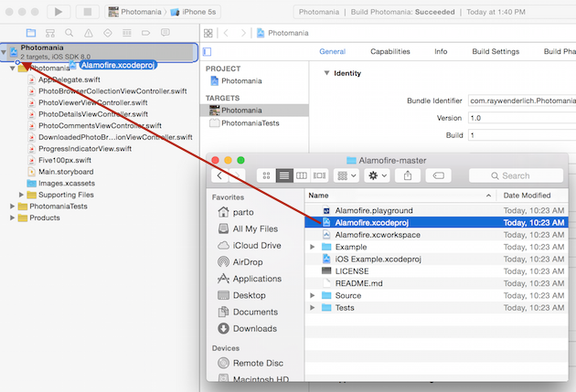Switch to the Build Settings tab
The width and height of the screenshot is (576, 392).
point(496,52)
